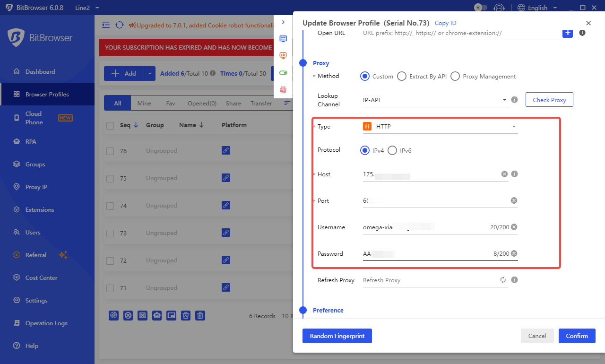Image resolution: width=605 pixels, height=364 pixels.
Task: Open the platform link icon for row 75
Action: tap(226, 178)
